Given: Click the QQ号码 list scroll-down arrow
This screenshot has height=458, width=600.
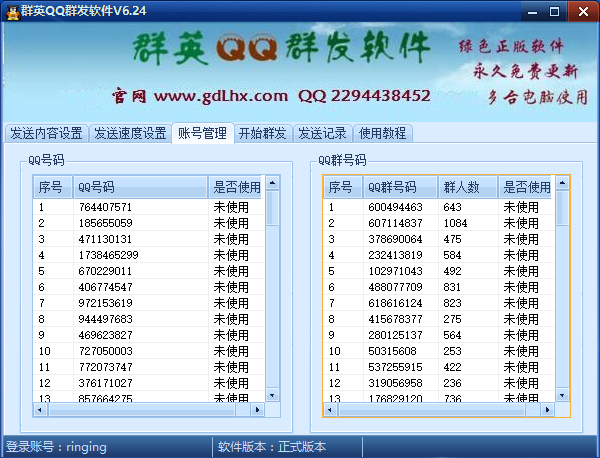Looking at the screenshot, I should 272,395.
